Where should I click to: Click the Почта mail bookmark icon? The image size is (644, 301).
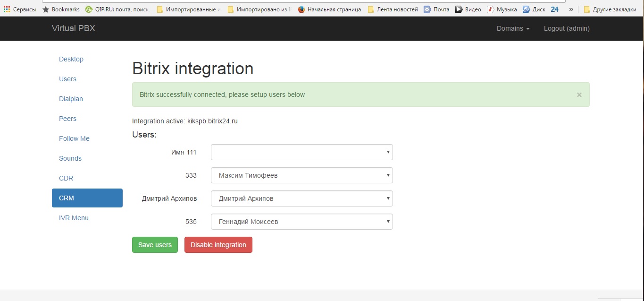coord(427,9)
